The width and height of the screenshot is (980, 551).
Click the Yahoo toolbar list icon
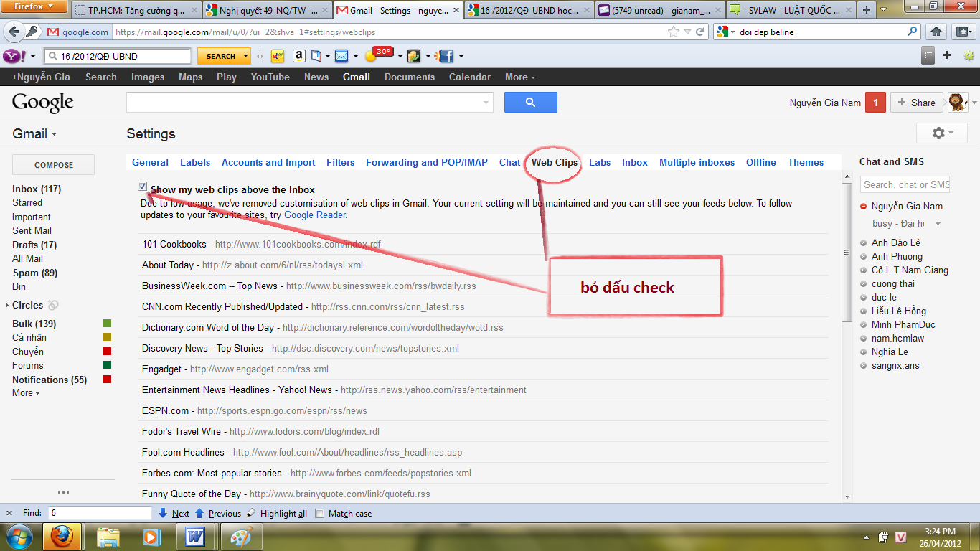(929, 55)
